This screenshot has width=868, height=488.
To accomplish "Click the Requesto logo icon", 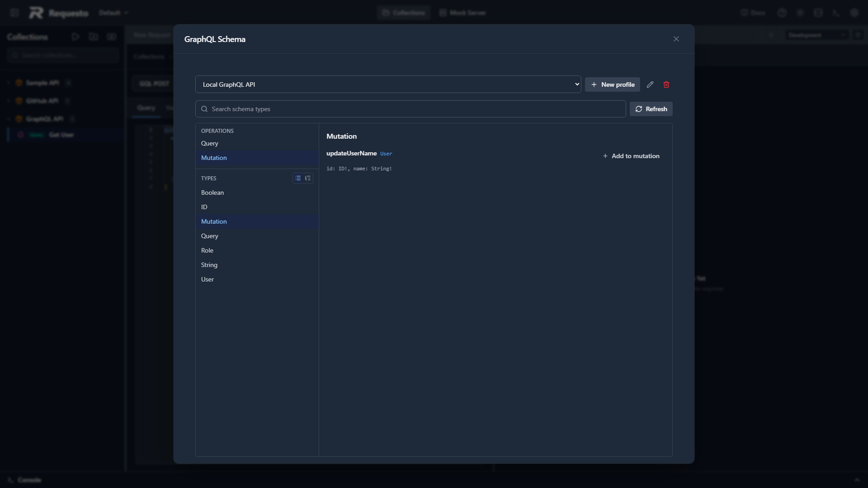I will [36, 13].
